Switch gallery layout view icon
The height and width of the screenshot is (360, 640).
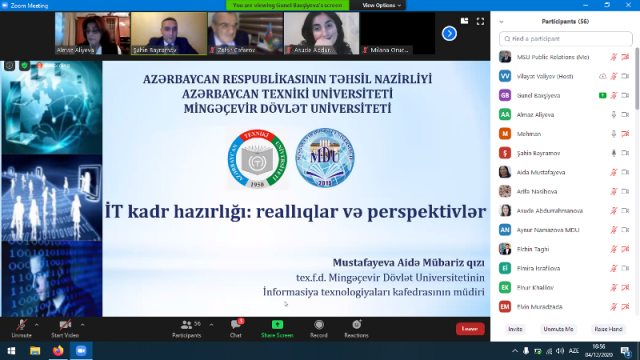point(464,21)
